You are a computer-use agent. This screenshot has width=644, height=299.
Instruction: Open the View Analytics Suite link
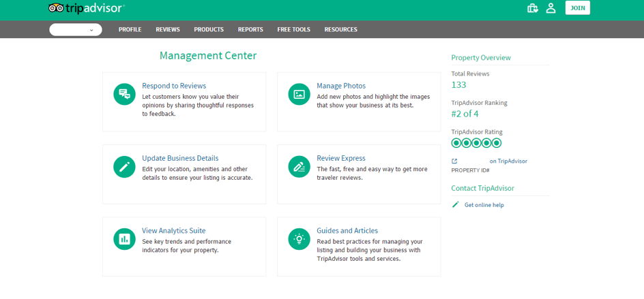pos(174,230)
